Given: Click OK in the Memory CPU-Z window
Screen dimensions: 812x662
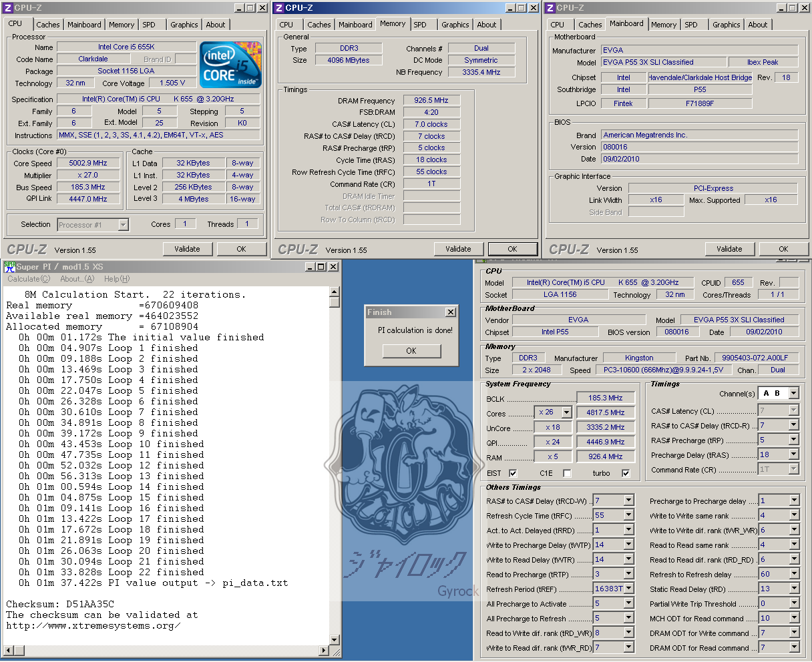Looking at the screenshot, I should [x=513, y=249].
